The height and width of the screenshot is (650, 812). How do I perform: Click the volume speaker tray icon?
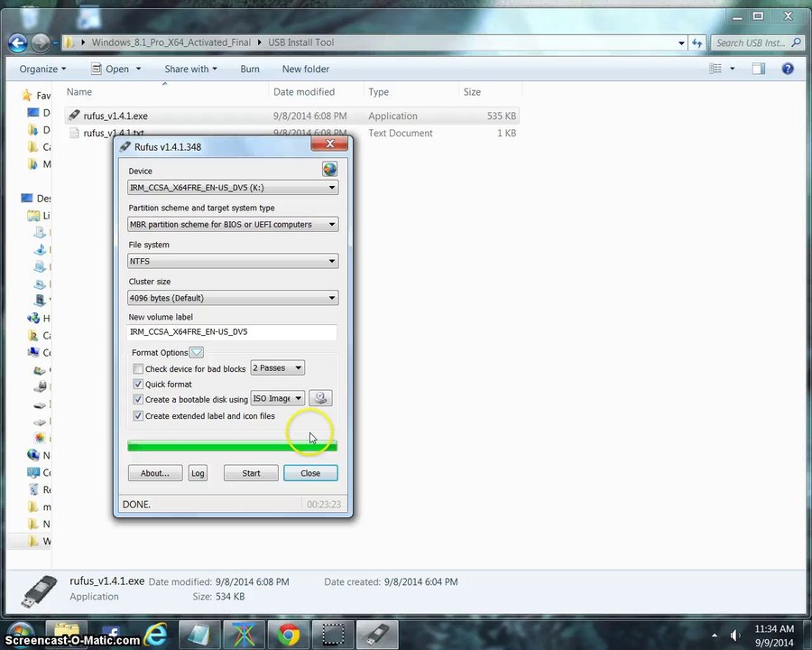tap(734, 635)
